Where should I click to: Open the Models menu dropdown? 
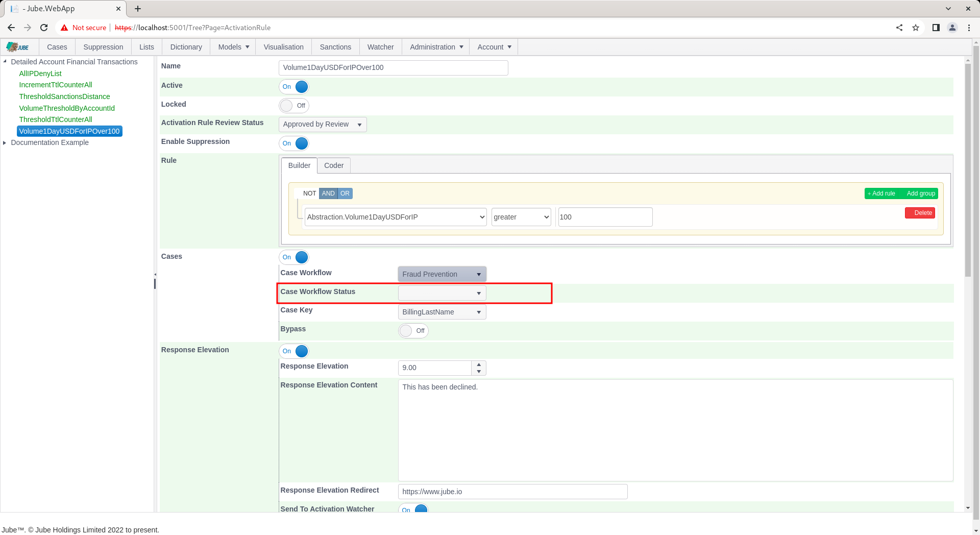[233, 47]
